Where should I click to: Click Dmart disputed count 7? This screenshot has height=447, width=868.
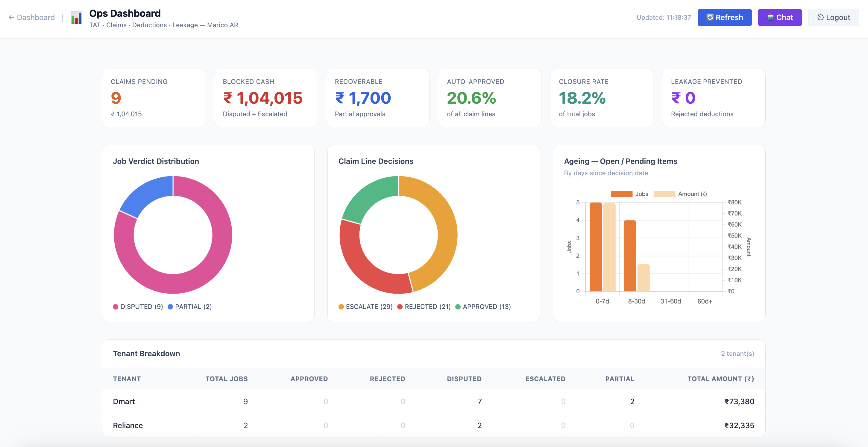coord(479,401)
